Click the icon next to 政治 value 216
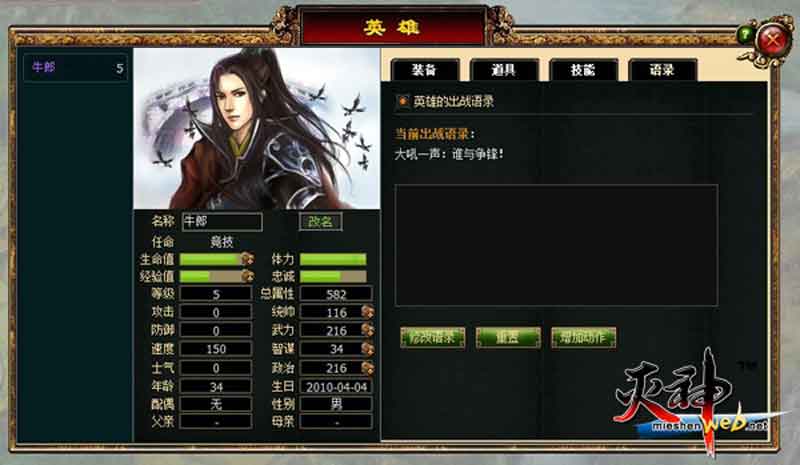The image size is (800, 465). click(368, 367)
